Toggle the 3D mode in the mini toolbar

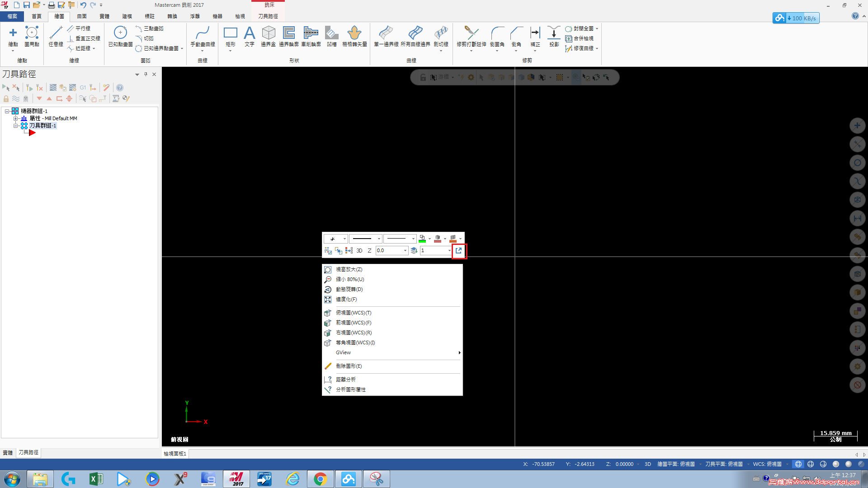click(x=359, y=251)
